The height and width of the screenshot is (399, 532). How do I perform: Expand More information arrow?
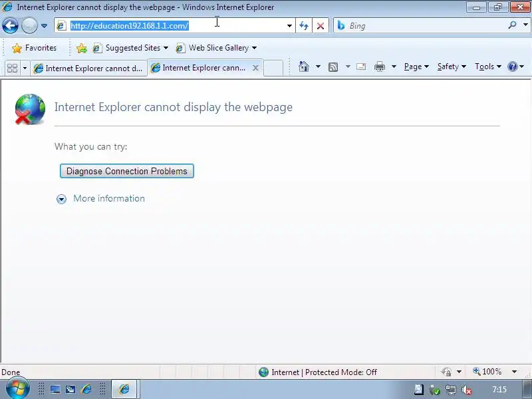(x=61, y=199)
